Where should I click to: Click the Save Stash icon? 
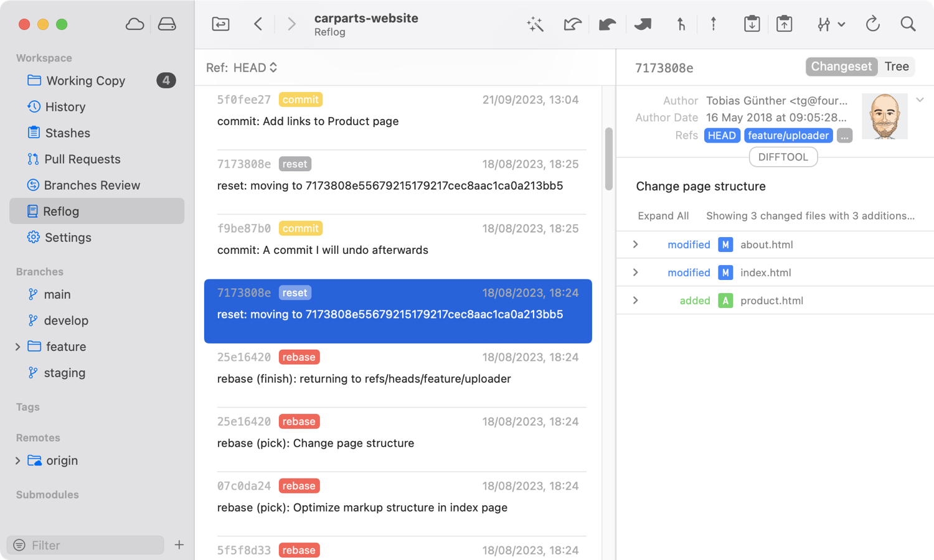752,24
